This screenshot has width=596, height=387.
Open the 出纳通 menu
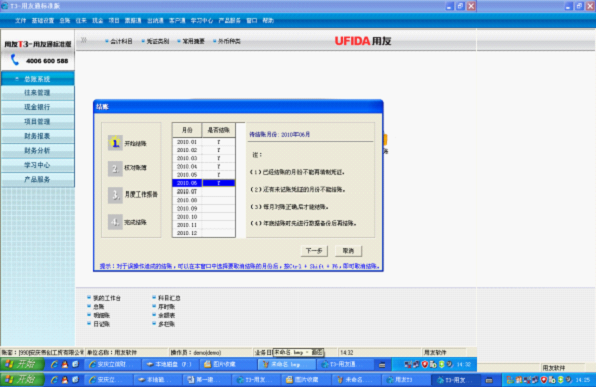tap(155, 21)
